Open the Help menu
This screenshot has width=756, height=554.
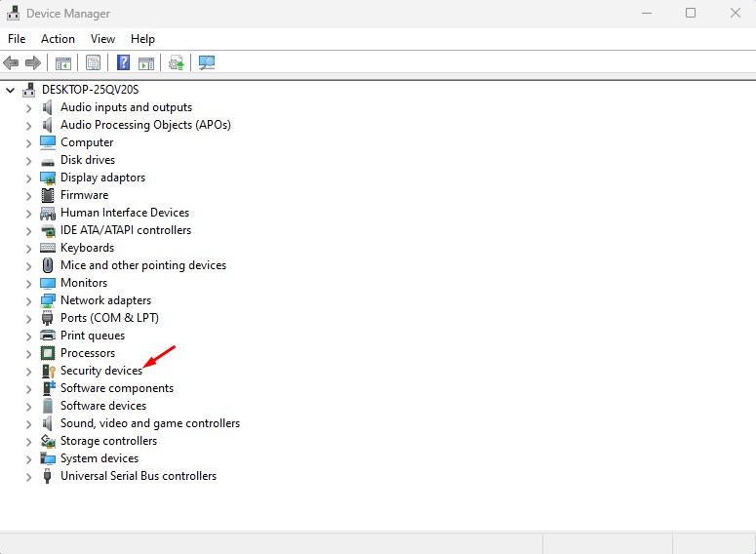pos(142,39)
